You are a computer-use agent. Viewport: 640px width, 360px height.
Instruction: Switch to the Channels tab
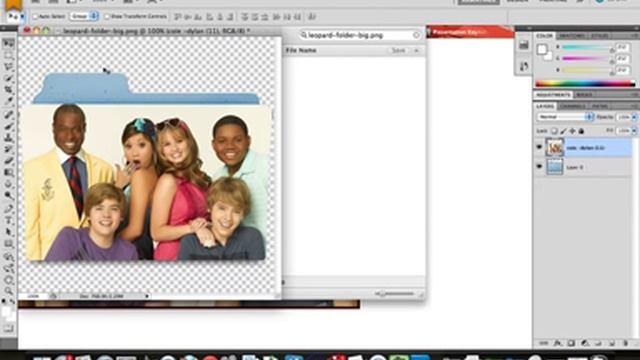click(572, 106)
